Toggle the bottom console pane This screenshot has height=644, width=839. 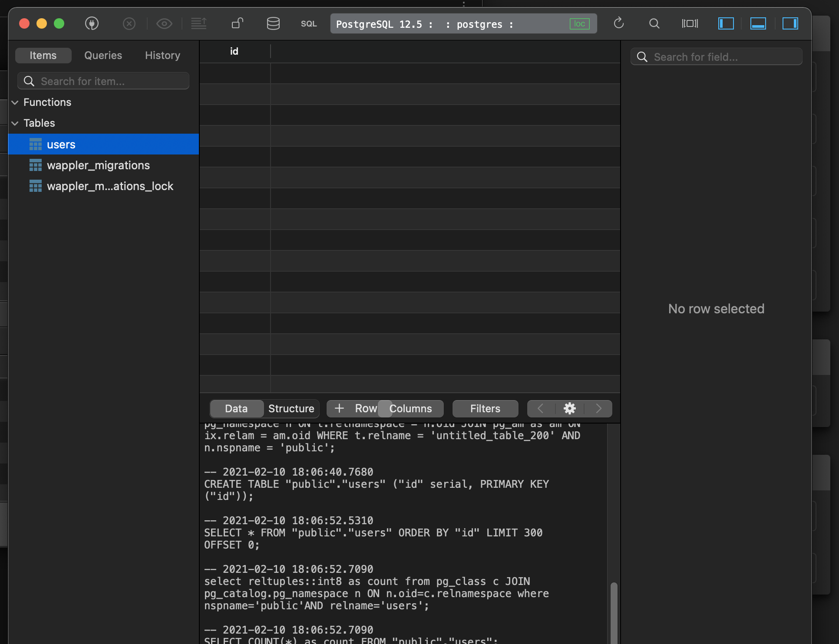758,23
